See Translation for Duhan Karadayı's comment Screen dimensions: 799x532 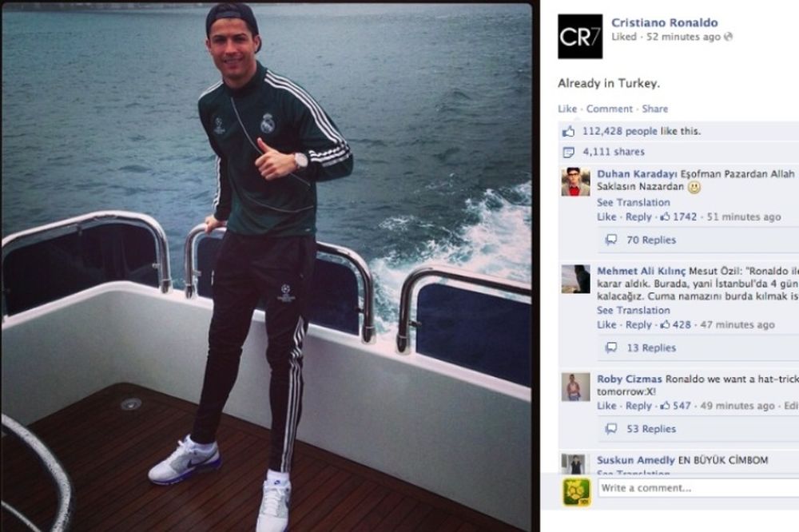[634, 202]
